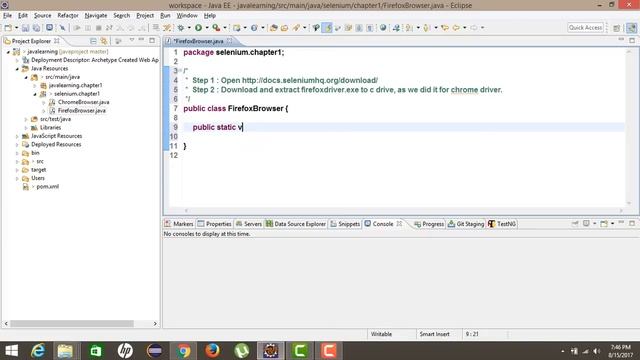This screenshot has width=640, height=360.
Task: Close the FirefoxBrowser.java editor tab
Action: [229, 40]
